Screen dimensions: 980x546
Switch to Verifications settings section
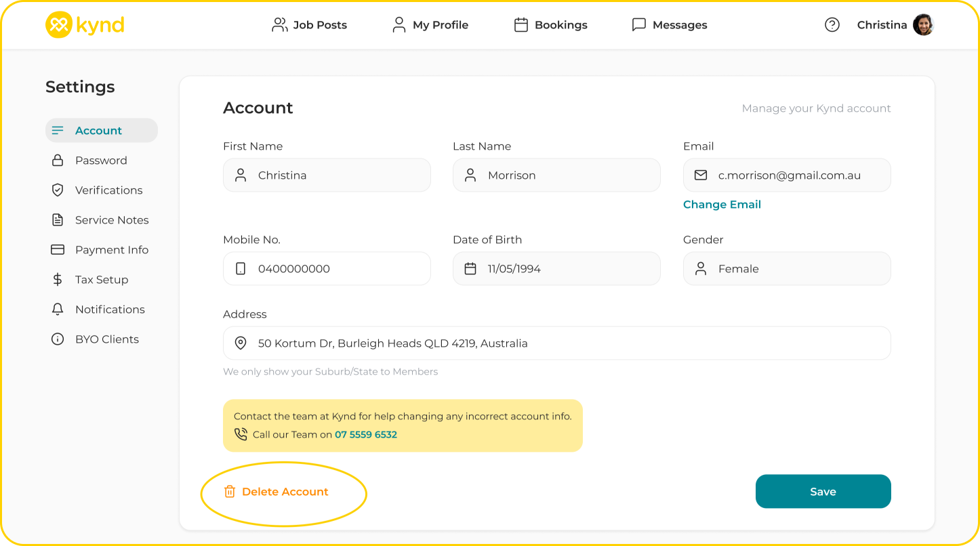pos(108,190)
